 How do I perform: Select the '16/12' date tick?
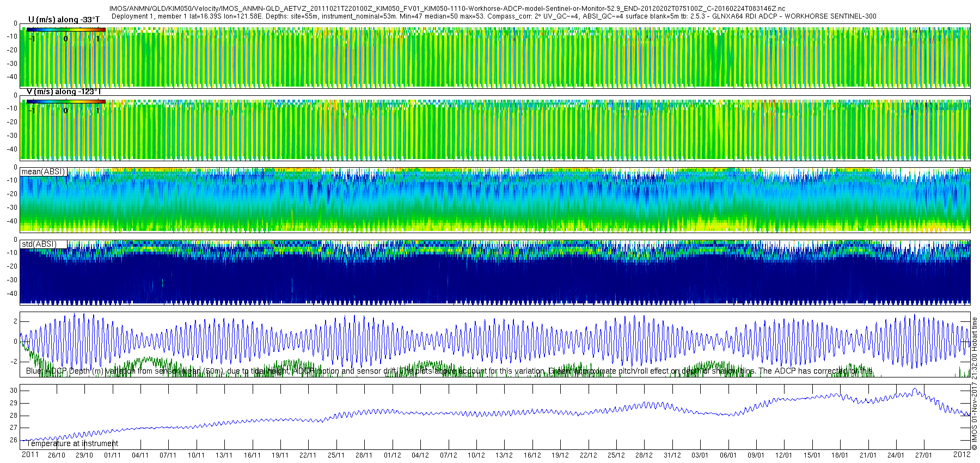point(532,455)
